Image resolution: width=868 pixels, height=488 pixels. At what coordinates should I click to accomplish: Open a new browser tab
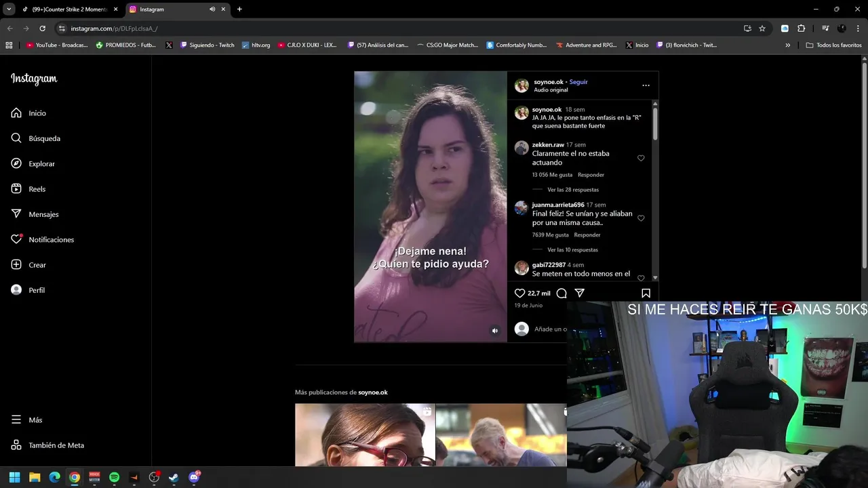239,9
